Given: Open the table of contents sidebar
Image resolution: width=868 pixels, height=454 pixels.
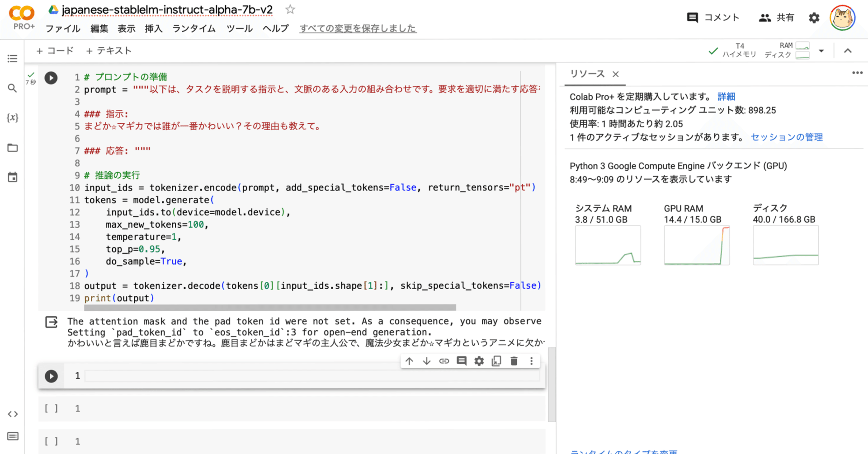Looking at the screenshot, I should pos(12,58).
